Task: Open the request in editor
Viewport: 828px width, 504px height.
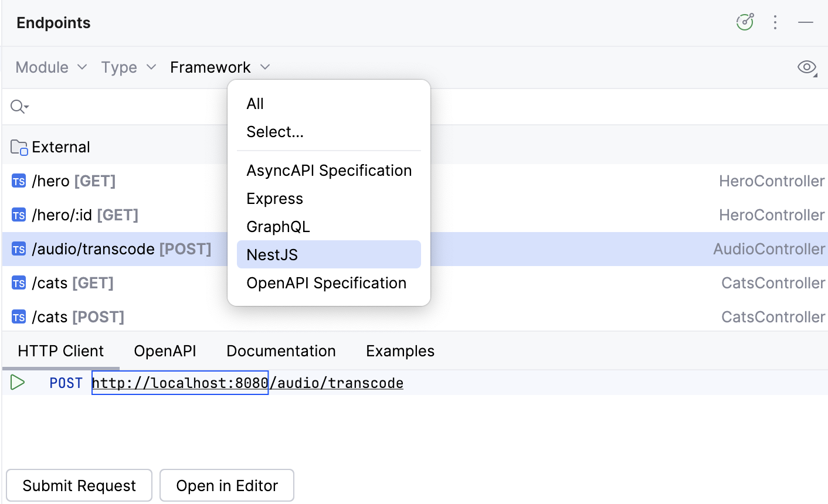Action: tap(226, 485)
